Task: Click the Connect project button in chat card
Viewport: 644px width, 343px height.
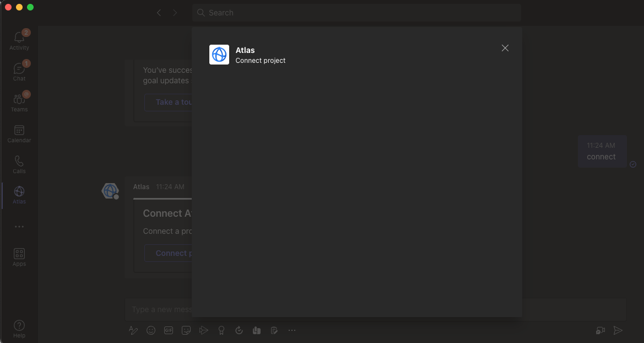Action: pyautogui.click(x=169, y=253)
